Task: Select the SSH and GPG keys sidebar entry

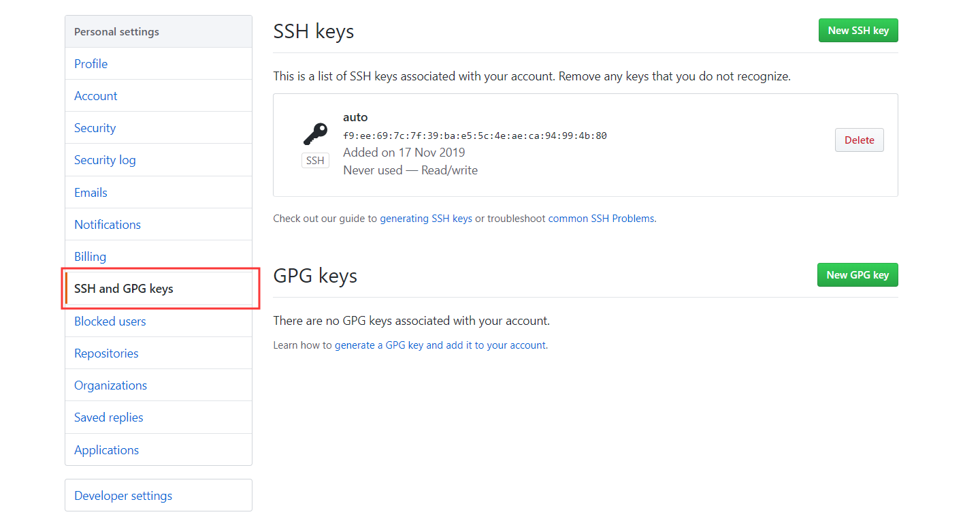Action: click(122, 288)
